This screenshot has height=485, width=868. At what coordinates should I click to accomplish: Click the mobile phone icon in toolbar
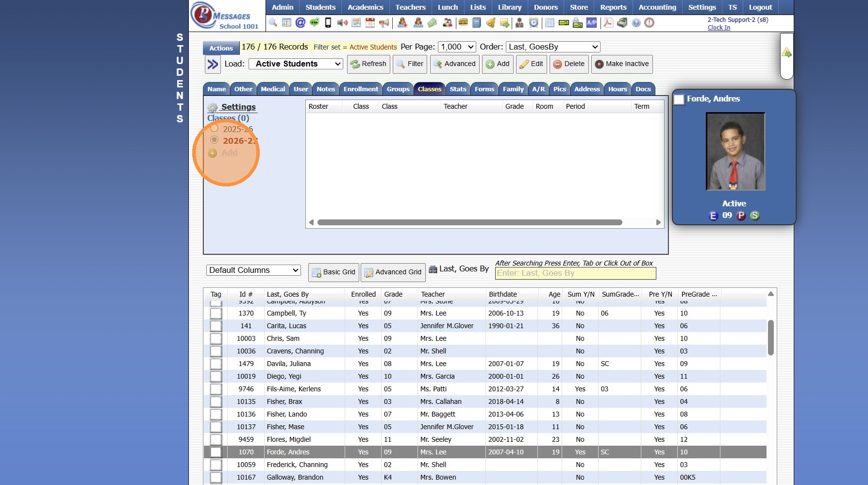[328, 23]
